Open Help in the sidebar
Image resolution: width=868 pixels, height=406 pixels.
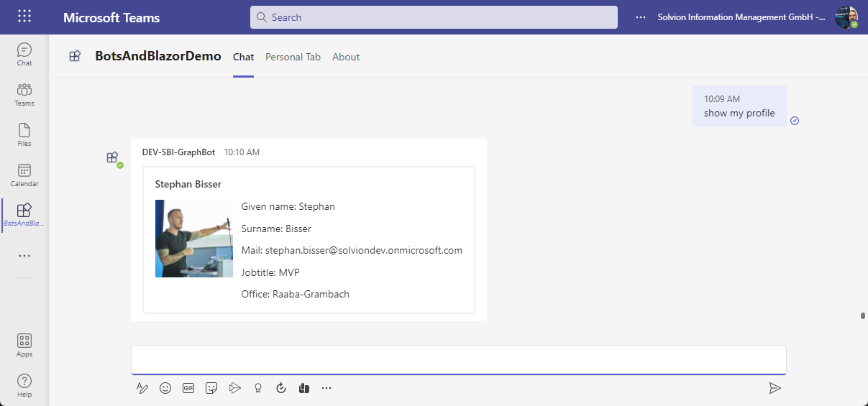pyautogui.click(x=24, y=385)
